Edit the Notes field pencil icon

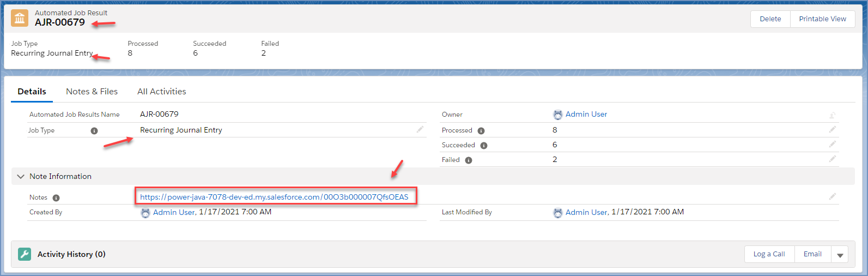coord(833,196)
